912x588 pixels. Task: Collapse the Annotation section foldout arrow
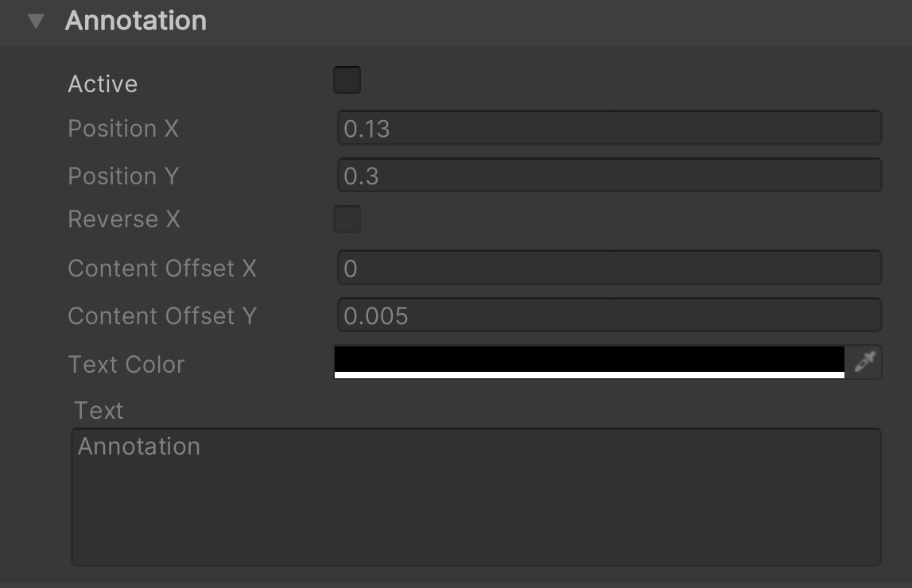point(36,21)
